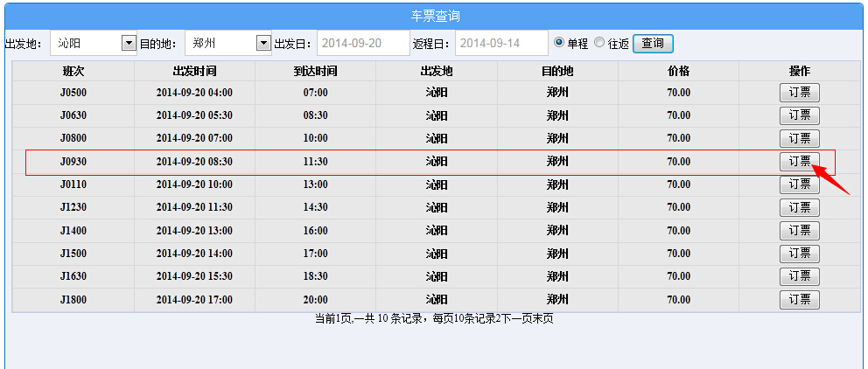The width and height of the screenshot is (868, 369).
Task: Click the 出发日 date field
Action: pyautogui.click(x=362, y=43)
